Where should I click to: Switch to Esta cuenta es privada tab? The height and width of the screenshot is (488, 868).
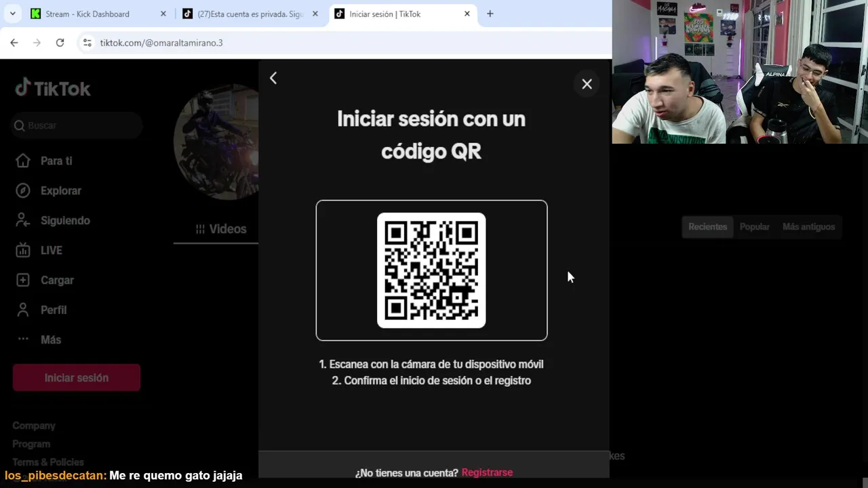250,14
